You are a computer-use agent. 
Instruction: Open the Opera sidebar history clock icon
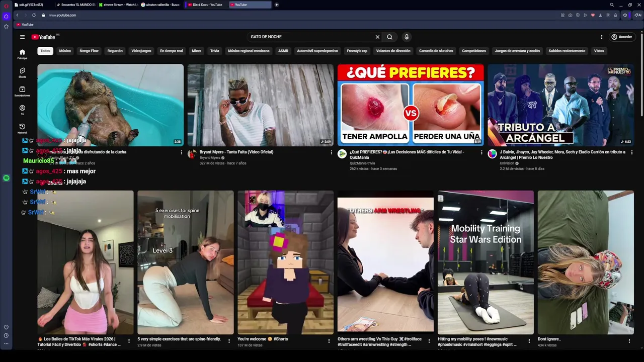pyautogui.click(x=6, y=335)
